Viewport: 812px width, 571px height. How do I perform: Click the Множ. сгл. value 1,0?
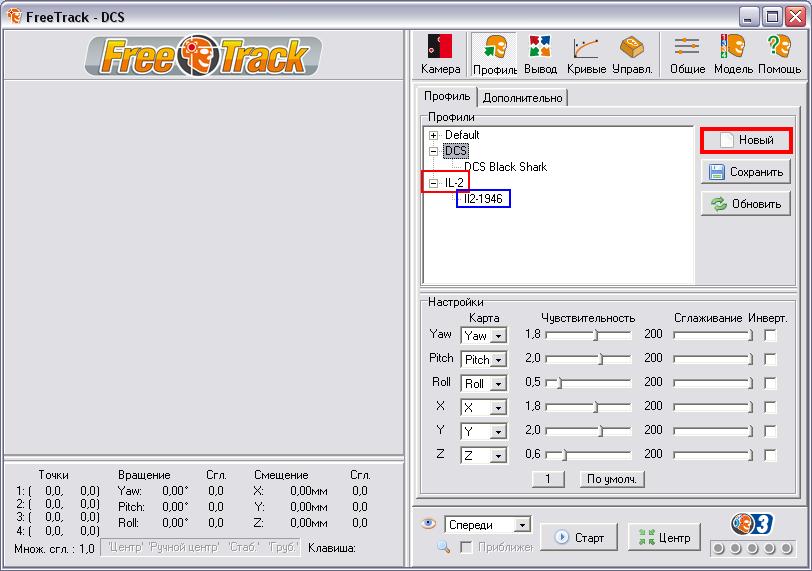(x=86, y=549)
